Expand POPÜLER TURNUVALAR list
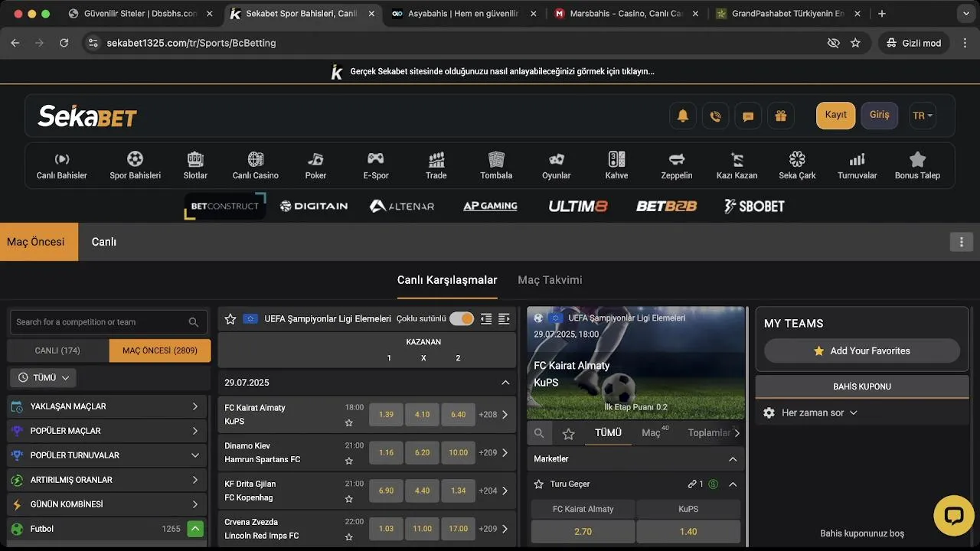 pos(107,455)
